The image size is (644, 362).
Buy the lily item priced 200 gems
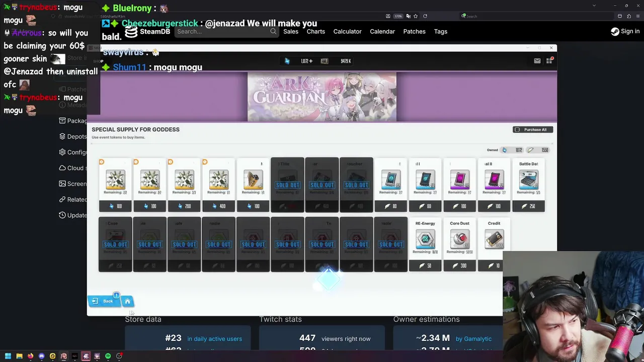coord(184,206)
